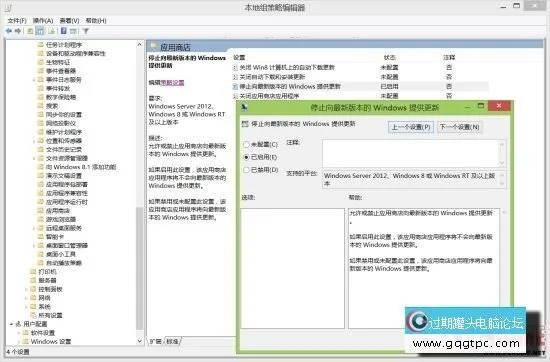Expand the 文件资源管理器 tree node
550x362 pixels.
click(34, 159)
